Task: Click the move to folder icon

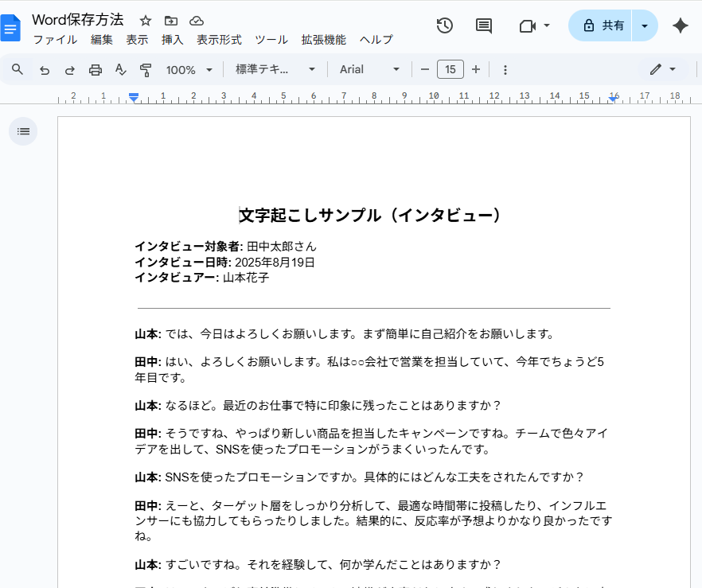Action: (x=171, y=21)
